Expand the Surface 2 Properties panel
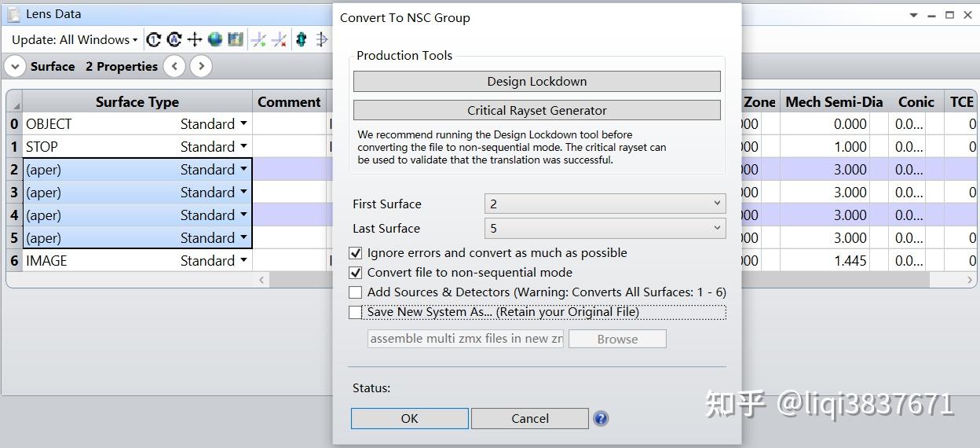Viewport: 980px width, 448px height. [x=15, y=66]
